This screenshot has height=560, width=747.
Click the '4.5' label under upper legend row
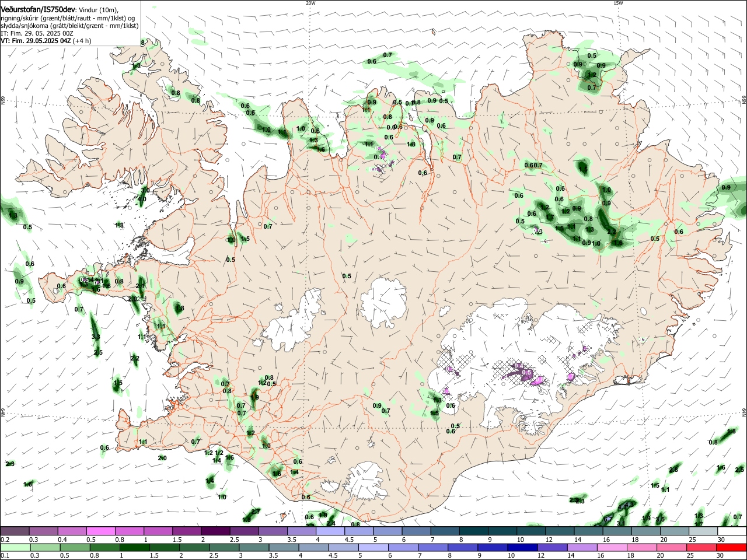[x=349, y=540]
